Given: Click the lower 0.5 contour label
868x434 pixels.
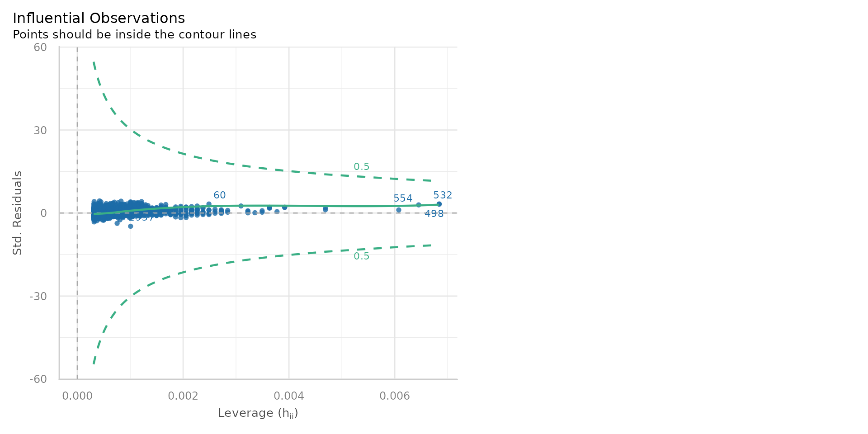Looking at the screenshot, I should tap(361, 256).
